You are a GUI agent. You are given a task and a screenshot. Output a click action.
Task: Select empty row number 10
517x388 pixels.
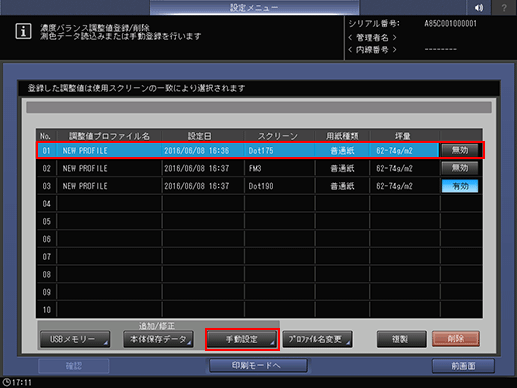pyautogui.click(x=259, y=310)
